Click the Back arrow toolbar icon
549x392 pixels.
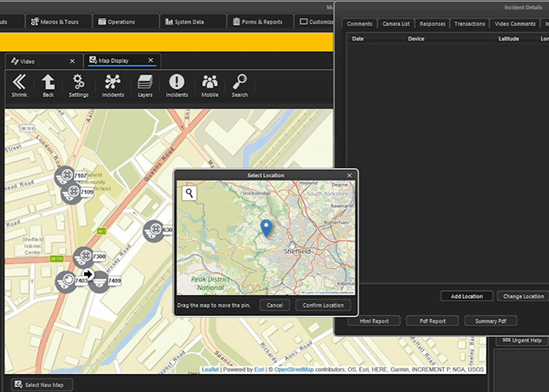point(49,85)
